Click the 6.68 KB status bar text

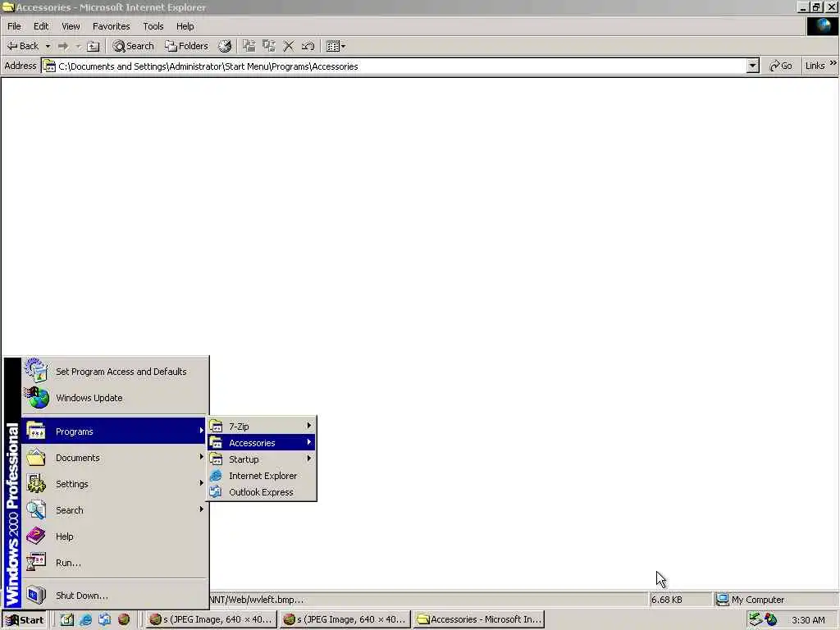pos(666,600)
